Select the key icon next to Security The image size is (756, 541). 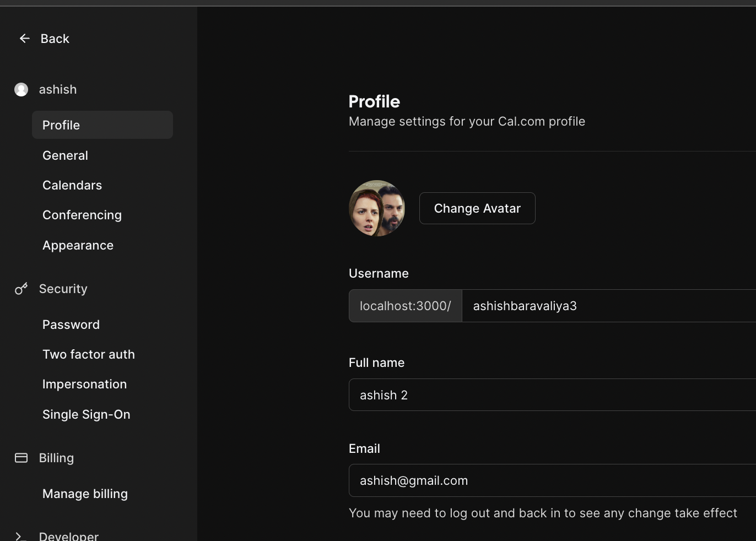(x=21, y=289)
